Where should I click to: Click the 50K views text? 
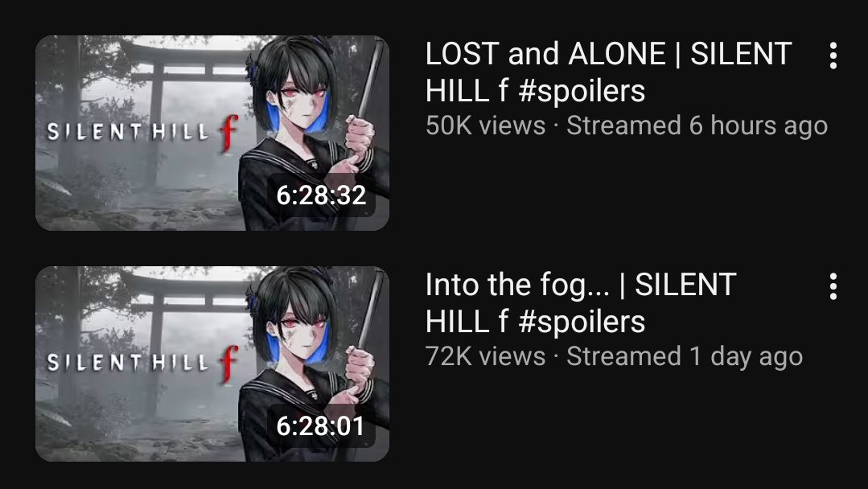tap(485, 125)
